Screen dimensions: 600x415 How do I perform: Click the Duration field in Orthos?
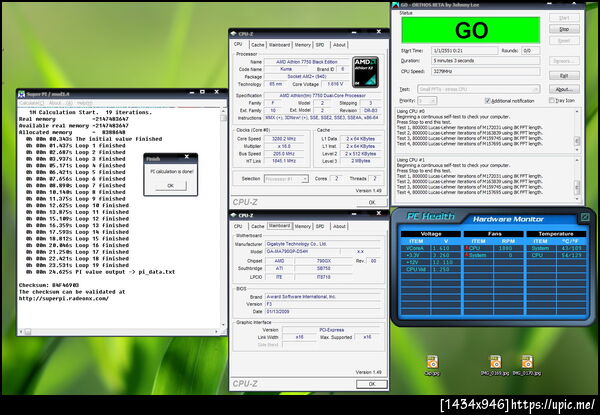point(486,61)
